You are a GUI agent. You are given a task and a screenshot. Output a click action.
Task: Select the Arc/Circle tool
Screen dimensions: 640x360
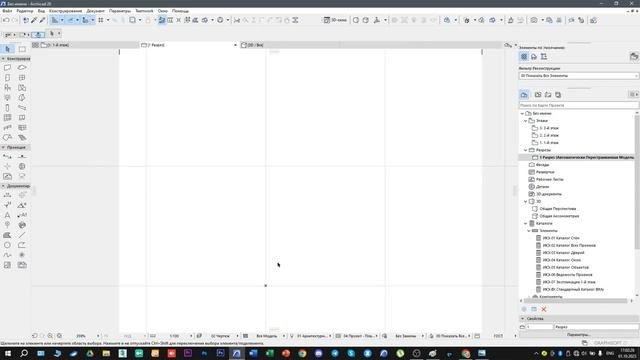[7, 245]
